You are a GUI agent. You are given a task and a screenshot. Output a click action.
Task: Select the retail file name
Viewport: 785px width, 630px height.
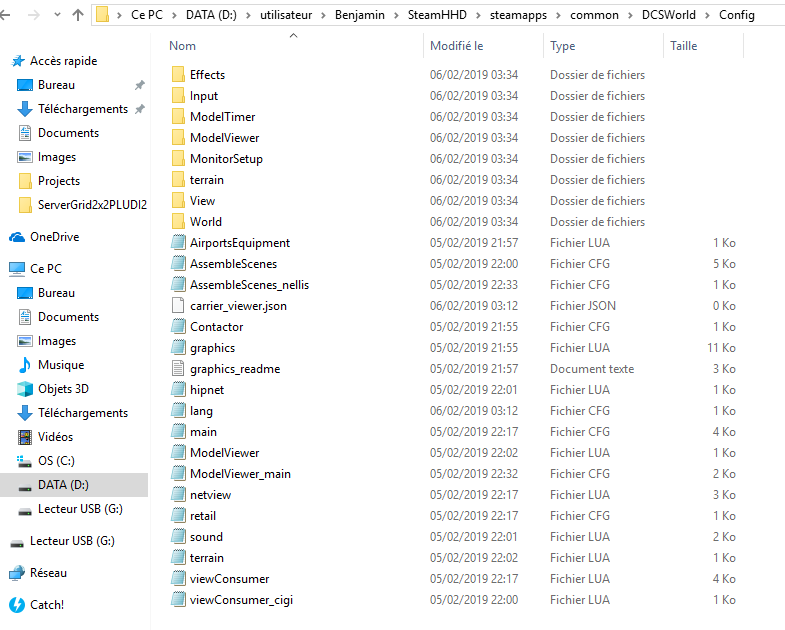pyautogui.click(x=203, y=516)
